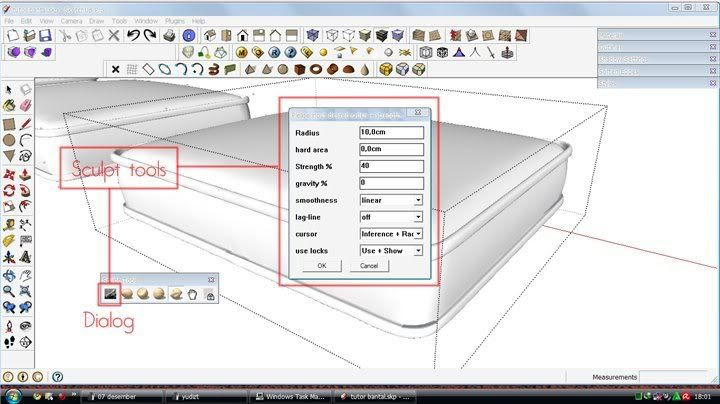This screenshot has height=404, width=720.
Task: Confirm dialog with OK button
Action: tap(322, 266)
